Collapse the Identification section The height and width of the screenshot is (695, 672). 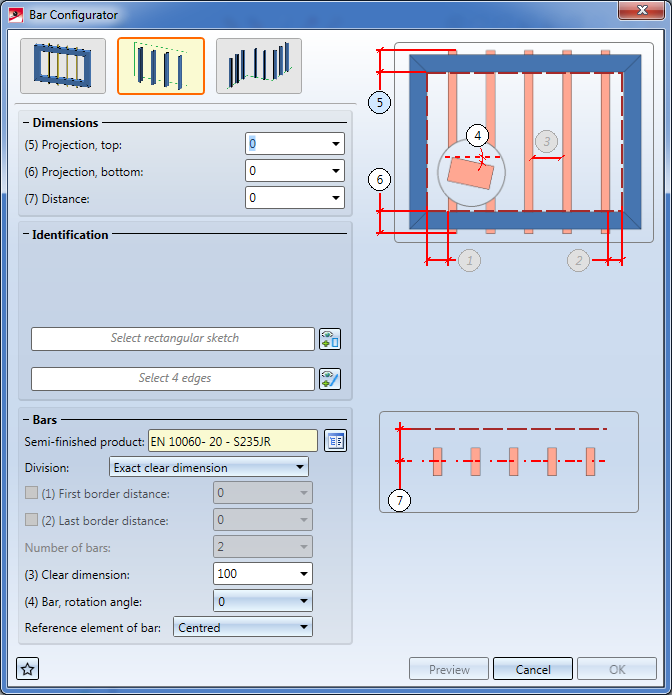26,234
